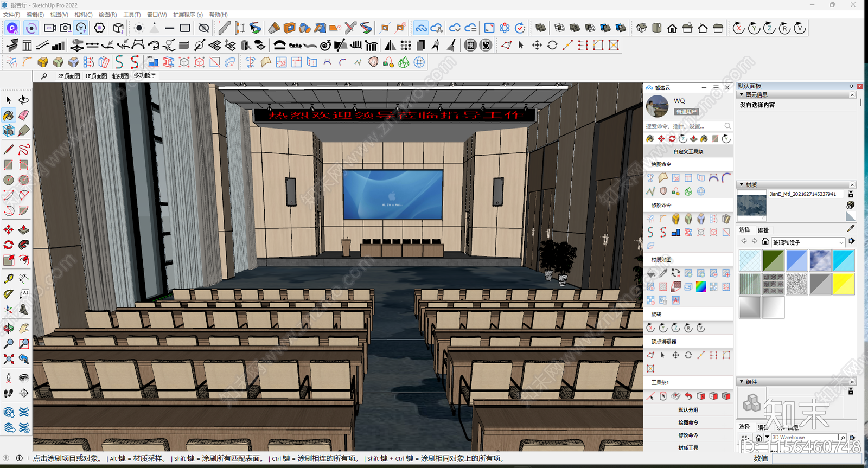Open the hamburger menu in 智达云 panel
The height and width of the screenshot is (468, 868).
tap(716, 87)
